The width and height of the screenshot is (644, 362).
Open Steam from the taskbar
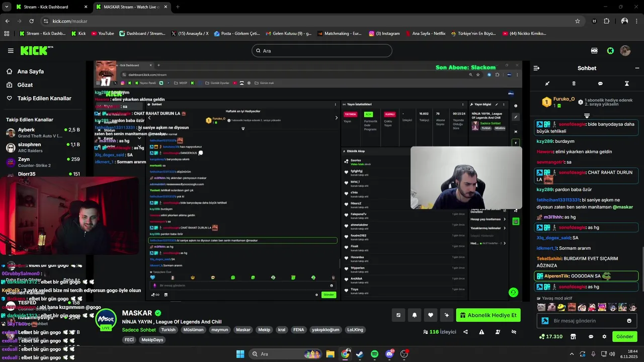[360, 354]
